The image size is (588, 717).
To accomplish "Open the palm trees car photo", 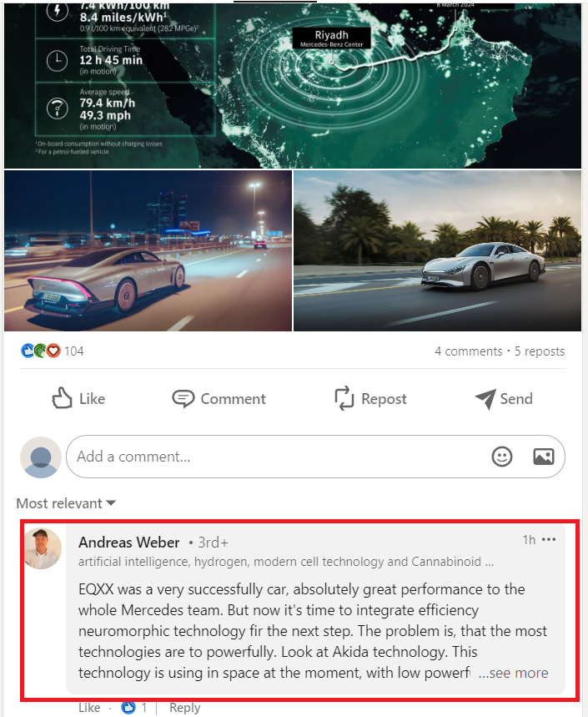I will [x=437, y=251].
